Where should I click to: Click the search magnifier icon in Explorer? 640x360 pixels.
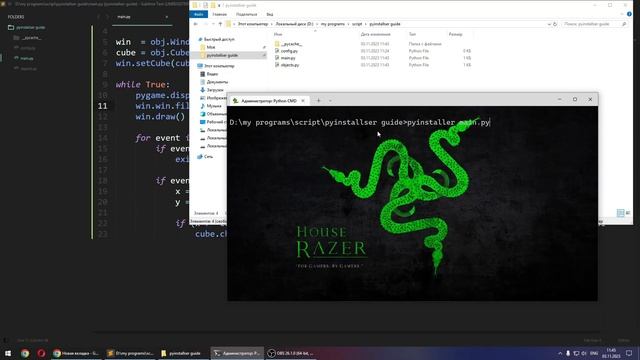click(624, 24)
